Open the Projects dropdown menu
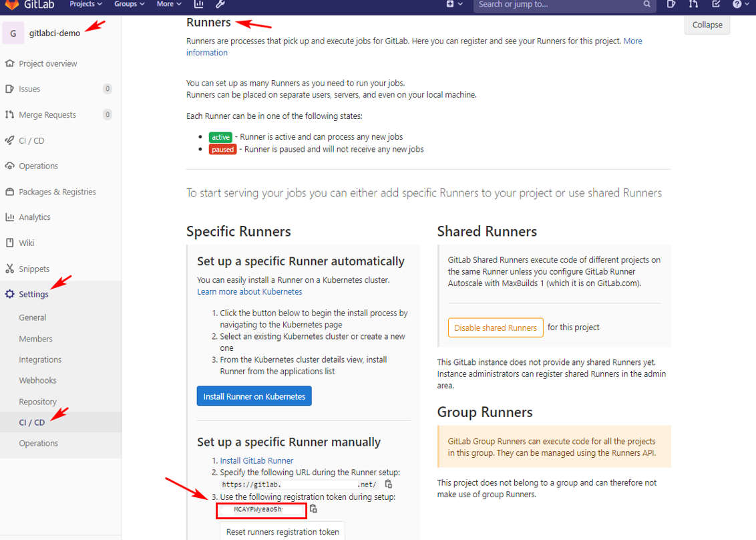Screen dimensions: 756x540 click(x=85, y=4)
